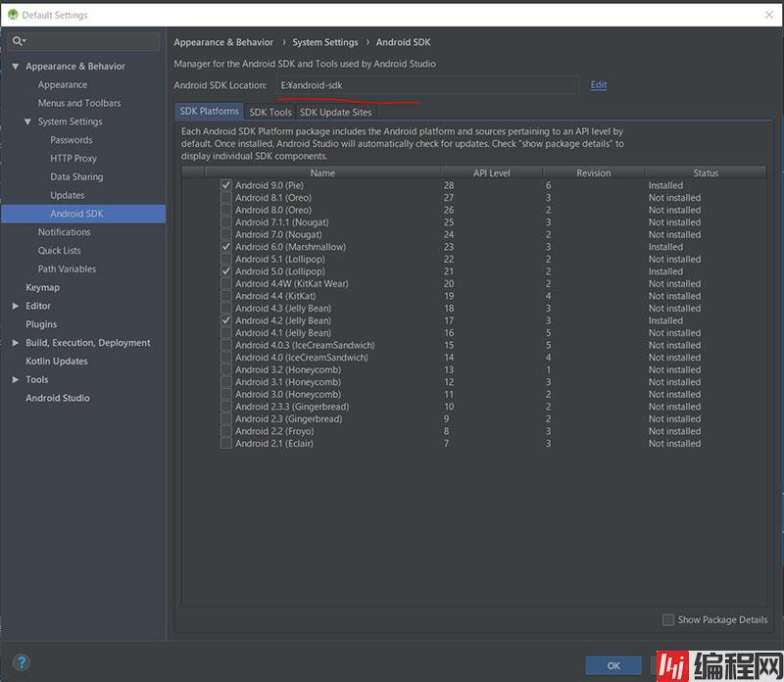This screenshot has height=682, width=784.
Task: Check Android 4.1 (Jelly Bean) checkbox
Action: [226, 333]
